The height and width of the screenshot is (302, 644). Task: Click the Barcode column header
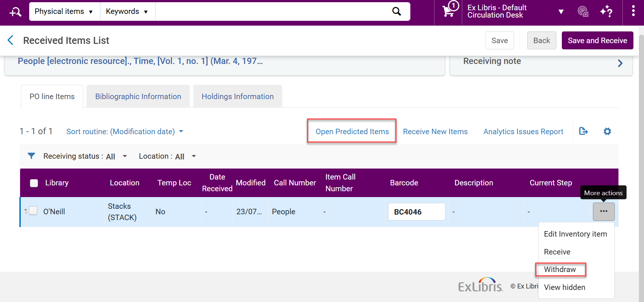(x=404, y=183)
